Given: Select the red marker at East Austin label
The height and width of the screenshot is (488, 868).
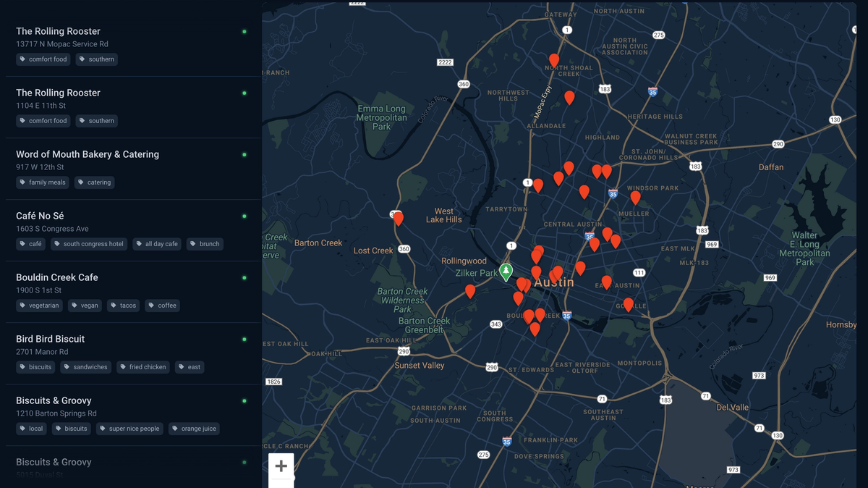Looking at the screenshot, I should click(606, 283).
